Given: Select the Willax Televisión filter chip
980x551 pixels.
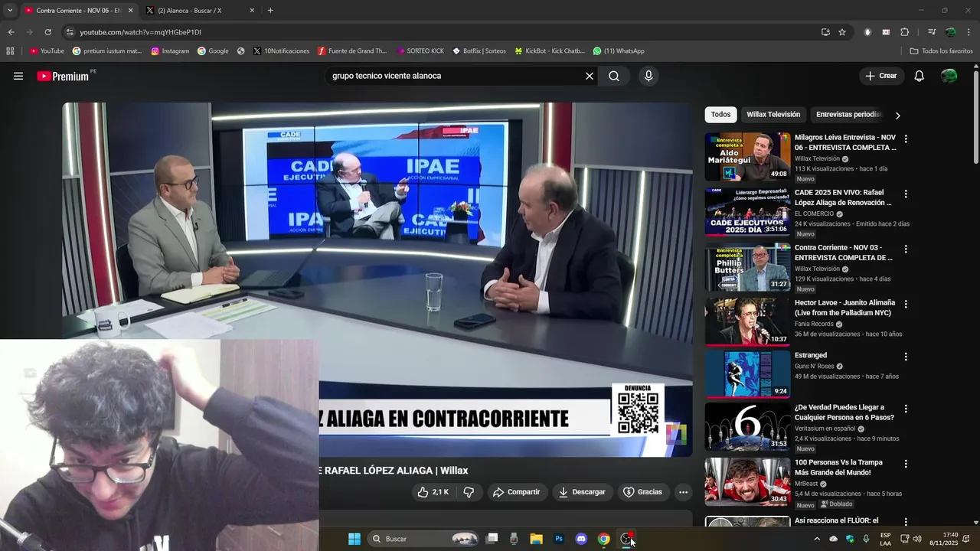Looking at the screenshot, I should [773, 115].
